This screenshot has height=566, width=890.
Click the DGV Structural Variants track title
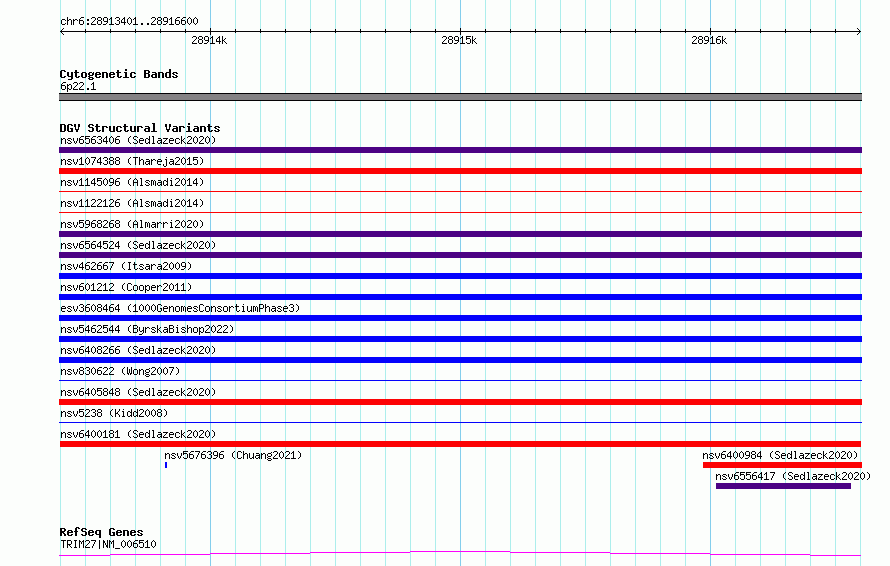[x=140, y=128]
